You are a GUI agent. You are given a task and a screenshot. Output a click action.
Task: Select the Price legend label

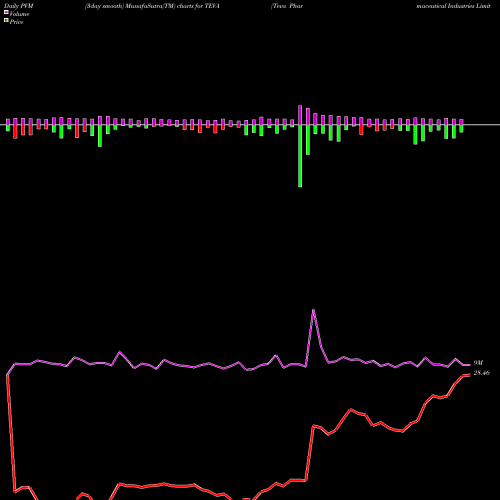[x=16, y=22]
